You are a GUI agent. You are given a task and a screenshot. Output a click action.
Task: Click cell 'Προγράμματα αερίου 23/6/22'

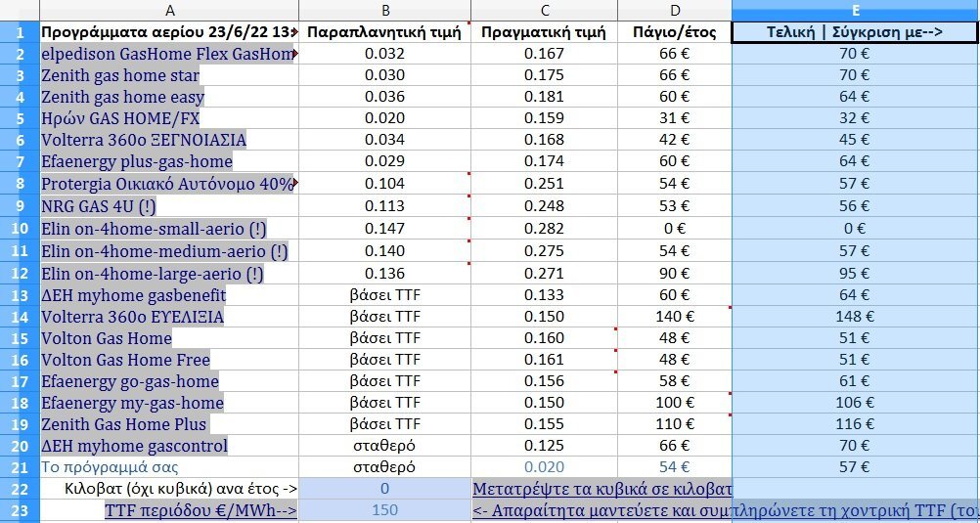click(x=169, y=32)
